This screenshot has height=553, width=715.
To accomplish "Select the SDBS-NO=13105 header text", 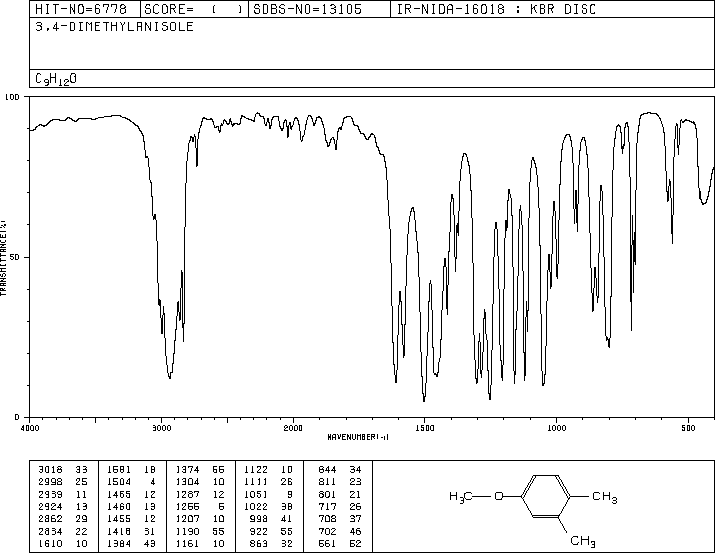I will pyautogui.click(x=307, y=9).
